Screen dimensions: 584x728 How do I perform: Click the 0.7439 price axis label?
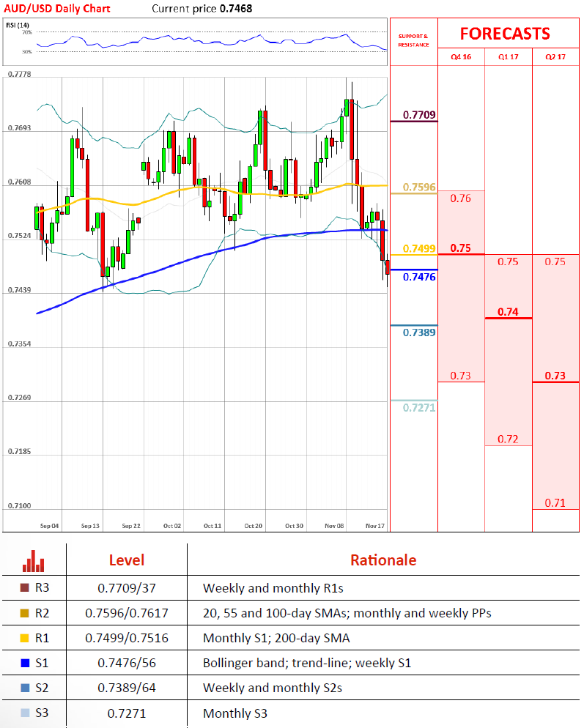(20, 290)
